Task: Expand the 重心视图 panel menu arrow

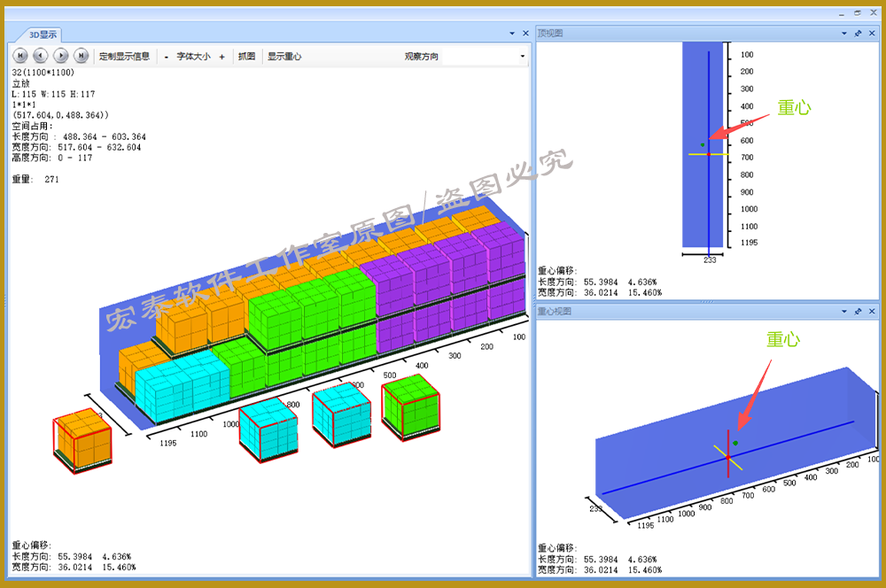Action: click(844, 312)
